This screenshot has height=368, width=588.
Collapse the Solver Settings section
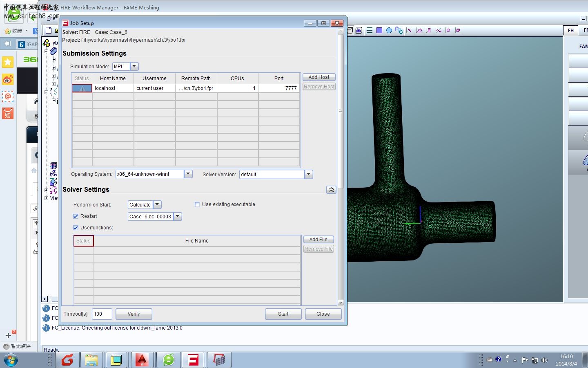pos(331,190)
